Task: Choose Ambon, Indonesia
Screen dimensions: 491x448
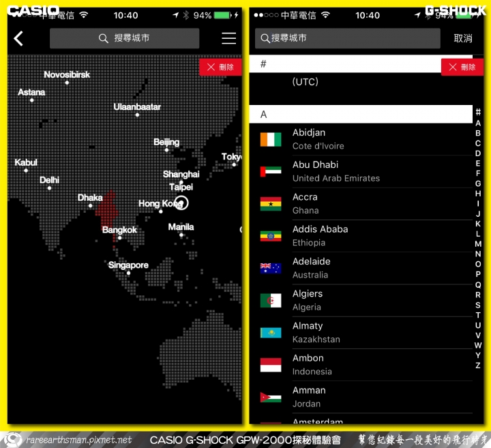Action: pos(361,365)
